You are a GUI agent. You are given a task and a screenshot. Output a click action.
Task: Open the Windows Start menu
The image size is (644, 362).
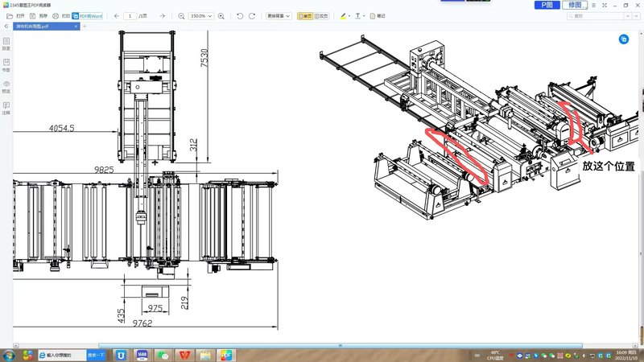(x=9, y=355)
